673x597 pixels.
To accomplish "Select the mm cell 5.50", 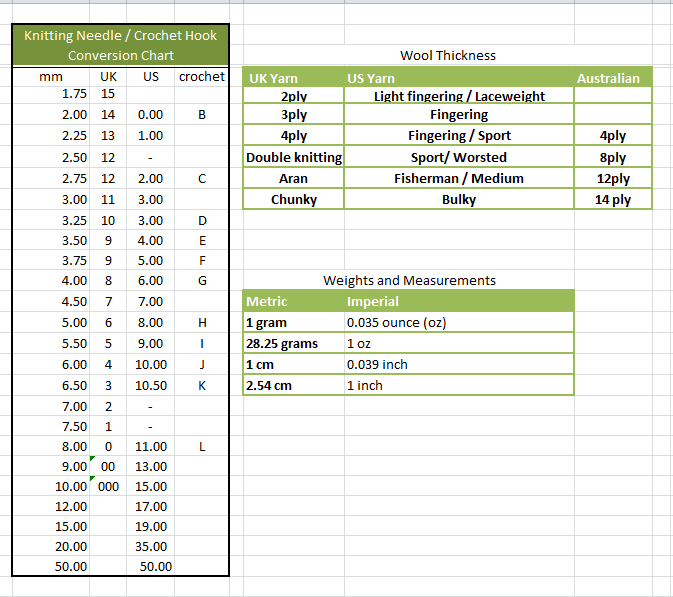I will coord(51,343).
